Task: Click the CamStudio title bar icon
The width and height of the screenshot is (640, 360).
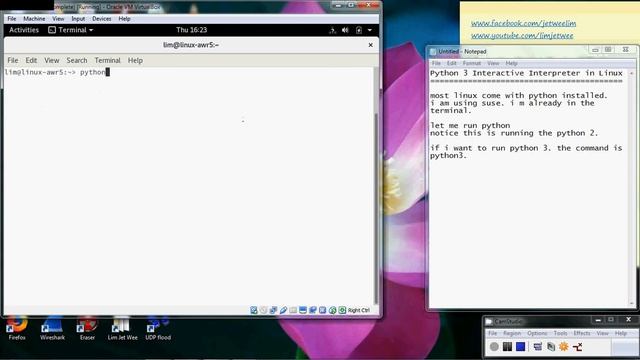Action: coord(489,322)
